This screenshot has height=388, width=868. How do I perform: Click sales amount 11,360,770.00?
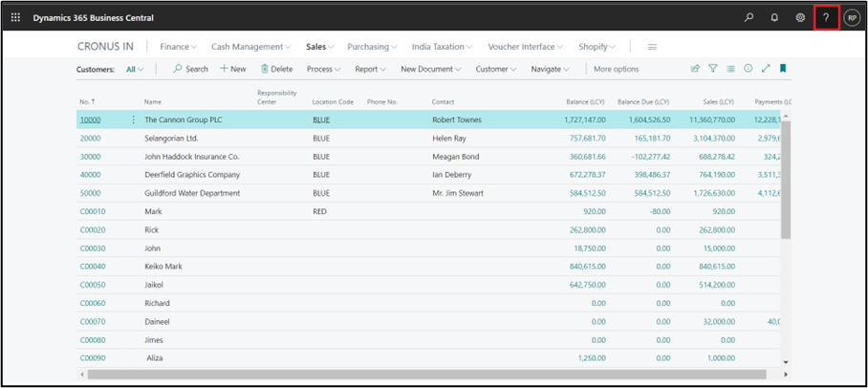point(712,119)
